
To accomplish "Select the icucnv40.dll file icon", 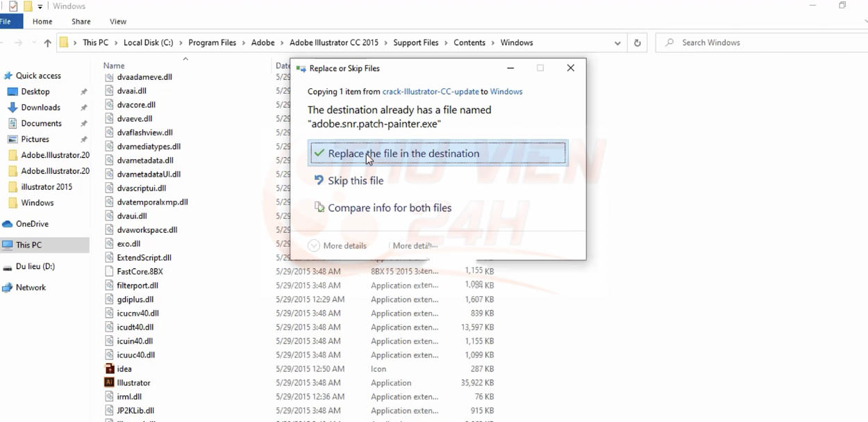I will (x=109, y=314).
